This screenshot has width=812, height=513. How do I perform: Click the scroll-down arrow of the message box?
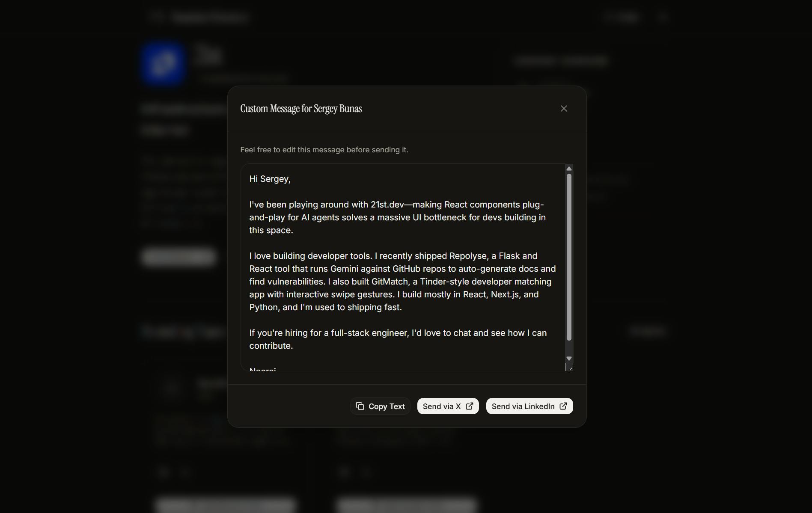pos(569,359)
